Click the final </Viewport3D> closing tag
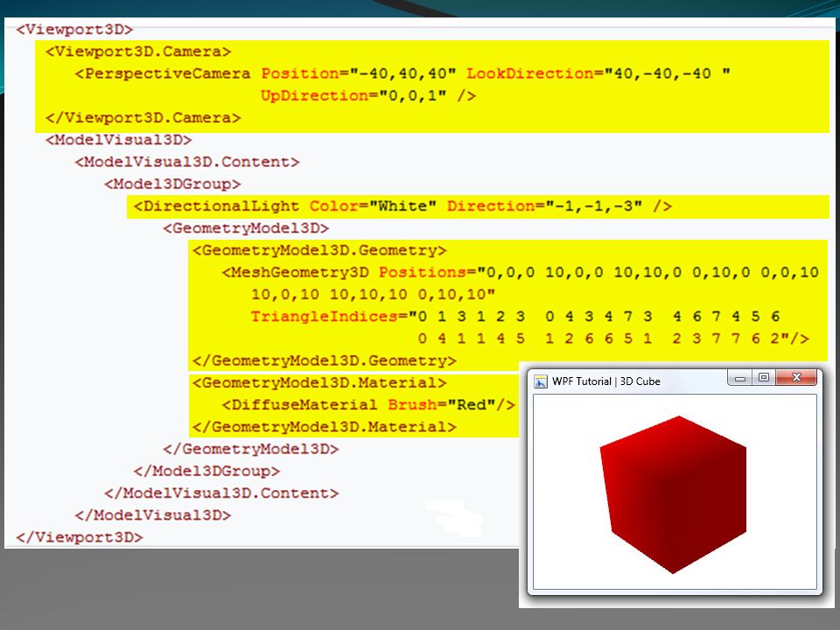840x630 pixels. 80,537
